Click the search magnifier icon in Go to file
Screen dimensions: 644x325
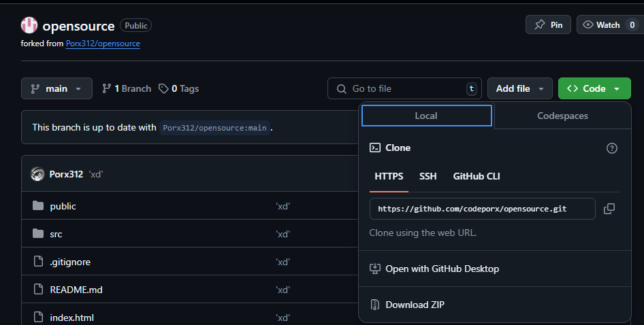click(x=341, y=88)
